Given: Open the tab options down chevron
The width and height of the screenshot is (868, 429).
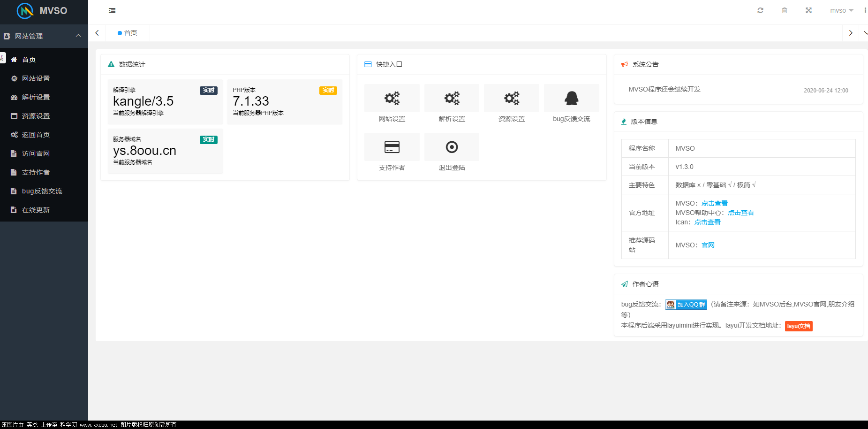Looking at the screenshot, I should tap(865, 33).
